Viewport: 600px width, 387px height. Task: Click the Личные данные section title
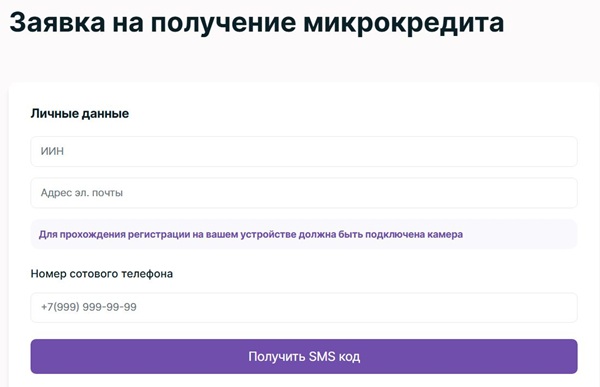(x=80, y=114)
